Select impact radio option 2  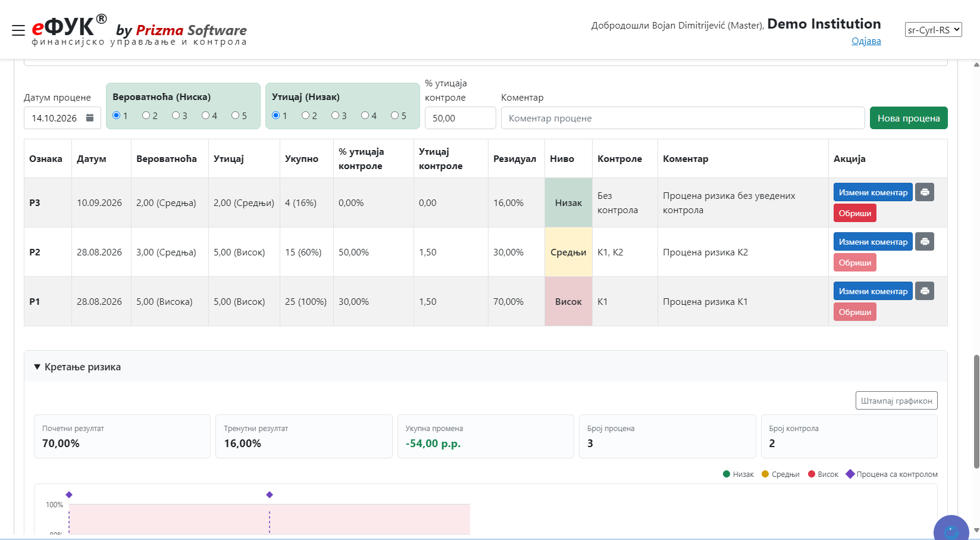click(306, 116)
